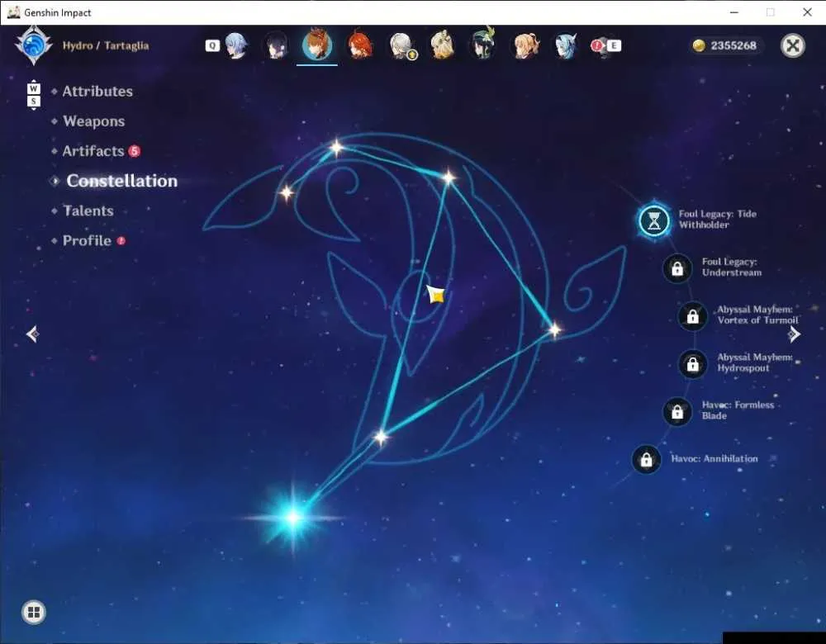Select the Constellation menu entry
This screenshot has height=644, width=826.
point(121,181)
